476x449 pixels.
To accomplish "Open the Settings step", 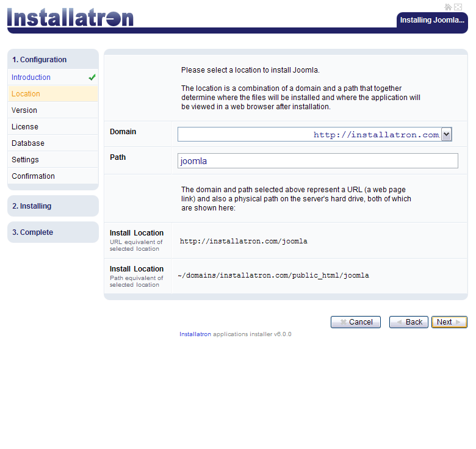I will [x=53, y=160].
